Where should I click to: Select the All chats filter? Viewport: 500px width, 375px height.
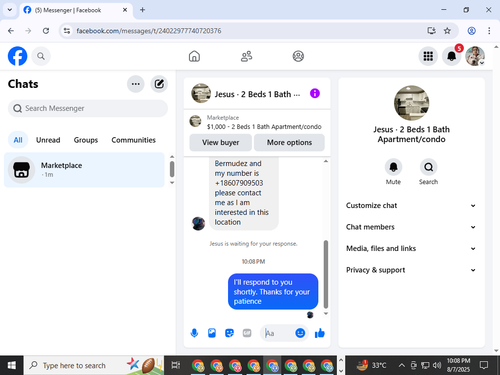coord(18,140)
